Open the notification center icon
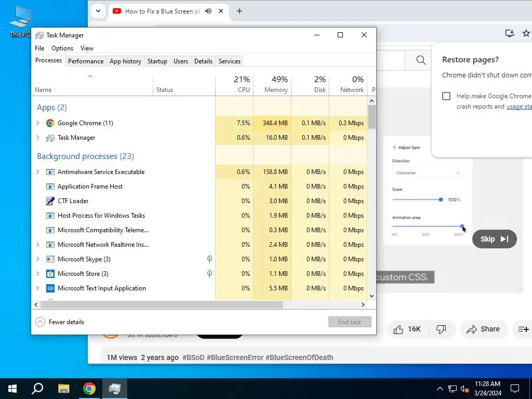532x399 pixels. [515, 389]
